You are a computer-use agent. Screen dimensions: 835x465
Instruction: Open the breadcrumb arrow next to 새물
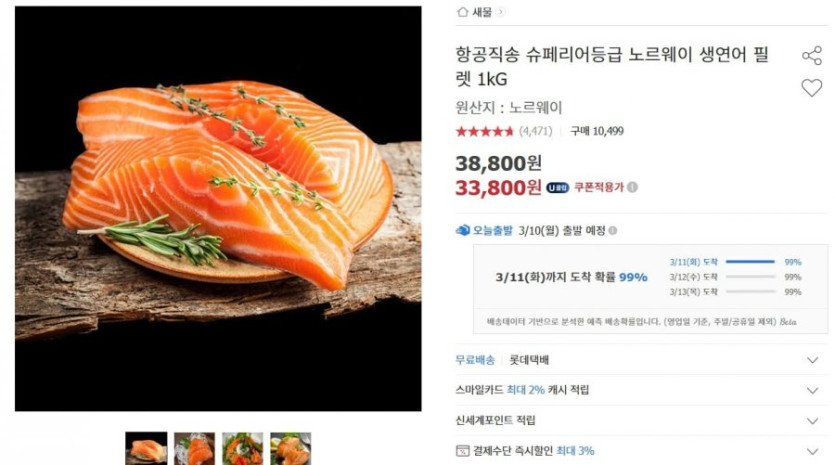(500, 12)
